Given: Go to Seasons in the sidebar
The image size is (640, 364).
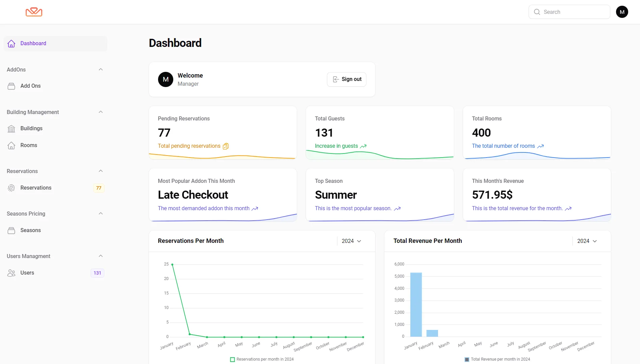Looking at the screenshot, I should pos(30,230).
